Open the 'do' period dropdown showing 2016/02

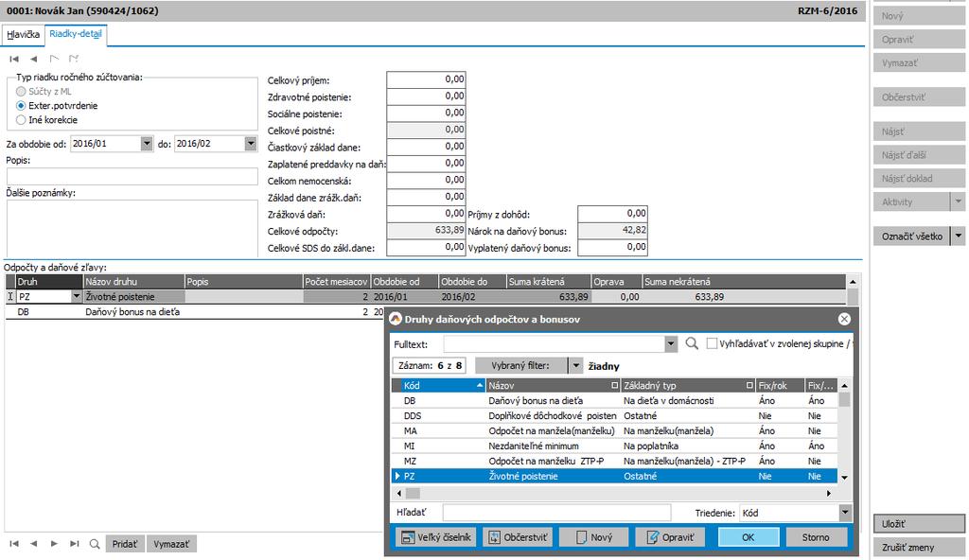tap(250, 144)
